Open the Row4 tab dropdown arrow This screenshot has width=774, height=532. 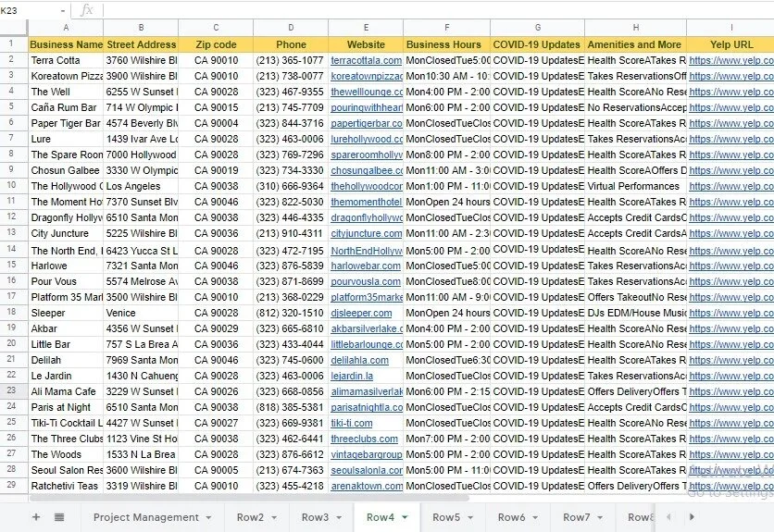[405, 518]
